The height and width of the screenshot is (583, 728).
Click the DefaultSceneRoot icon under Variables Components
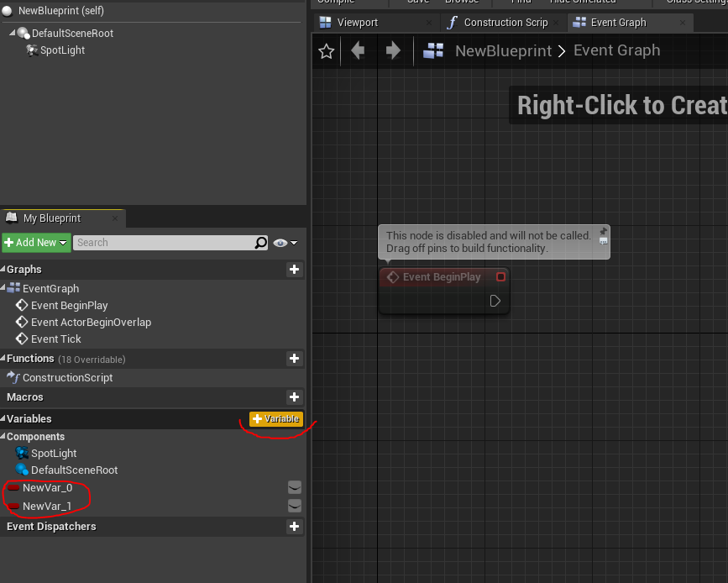[x=22, y=470]
